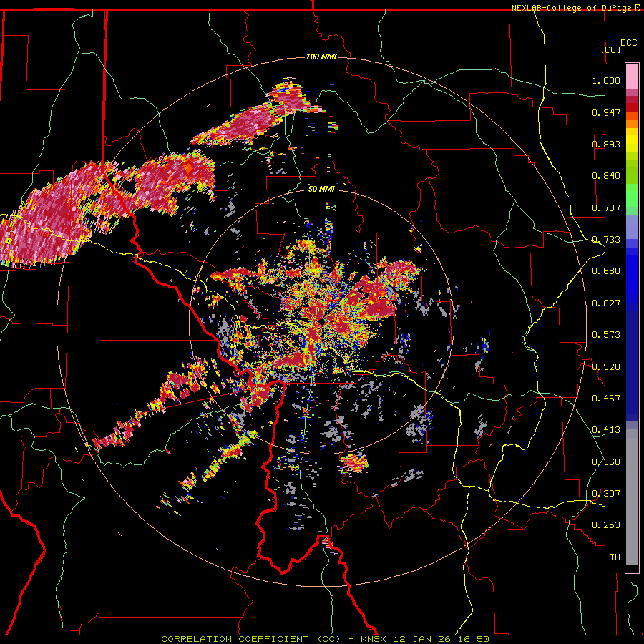Click the TH threshold label

(615, 557)
